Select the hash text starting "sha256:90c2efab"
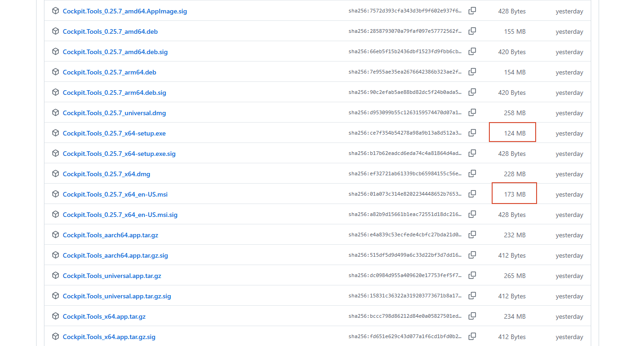The width and height of the screenshot is (644, 346). click(405, 93)
